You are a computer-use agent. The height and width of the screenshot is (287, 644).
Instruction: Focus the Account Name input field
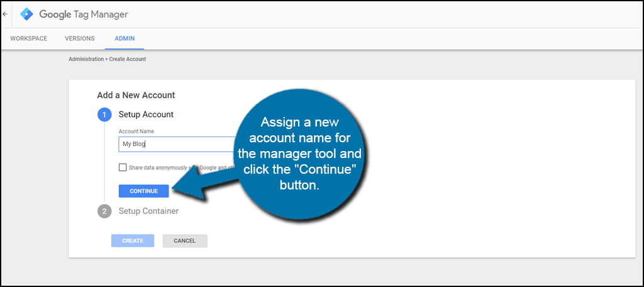pos(177,144)
